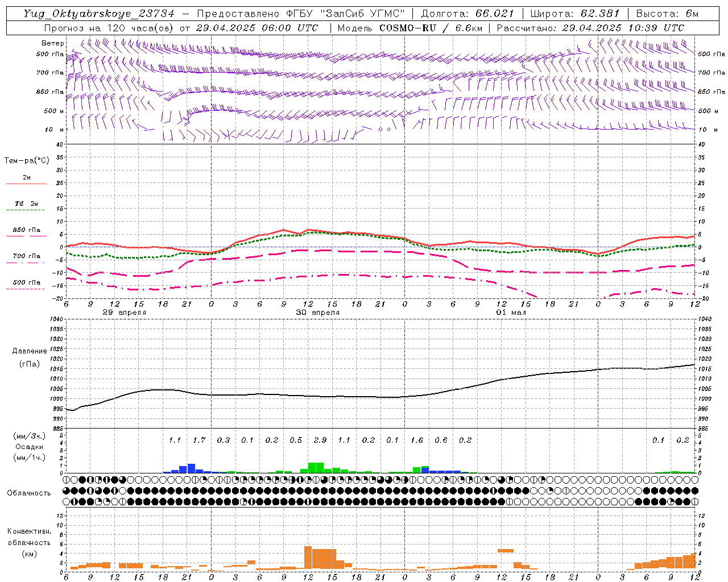The image size is (728, 582).
Task: Select the 'Модель COSMO-RU / 6.6км' label
Action: pyautogui.click(x=410, y=28)
